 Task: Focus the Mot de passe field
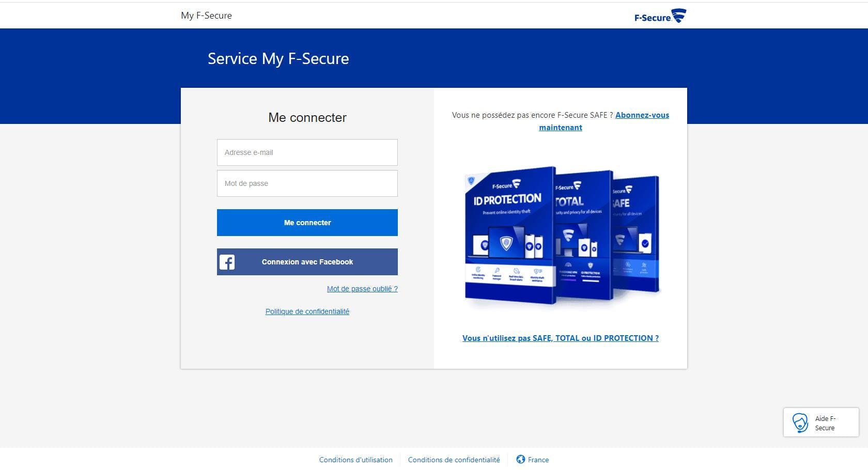307,183
